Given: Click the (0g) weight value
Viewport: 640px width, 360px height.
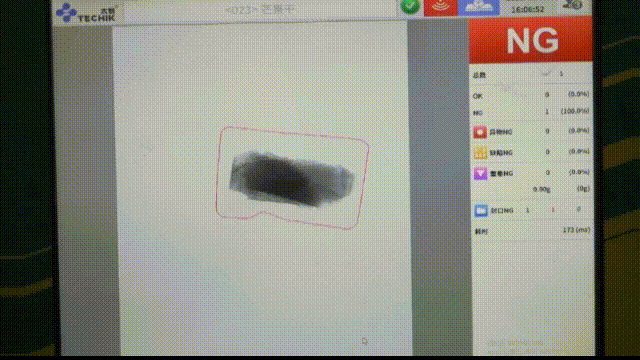Looking at the screenshot, I should tap(583, 189).
